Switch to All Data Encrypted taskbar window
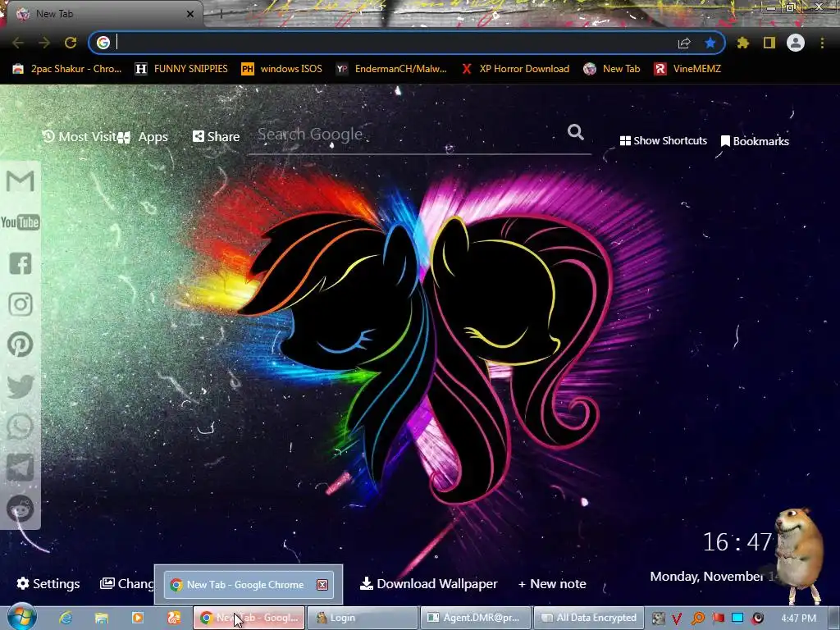Viewport: 840px width, 630px height. 588,618
